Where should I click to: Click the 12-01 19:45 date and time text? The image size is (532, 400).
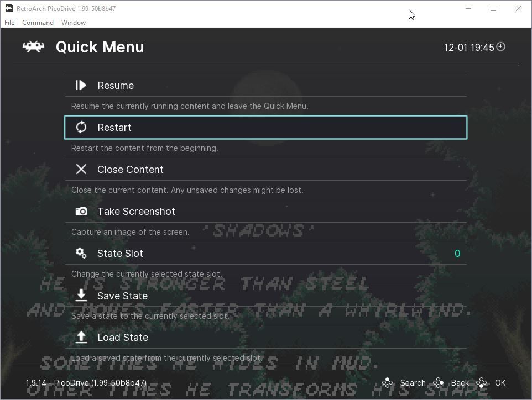[469, 47]
